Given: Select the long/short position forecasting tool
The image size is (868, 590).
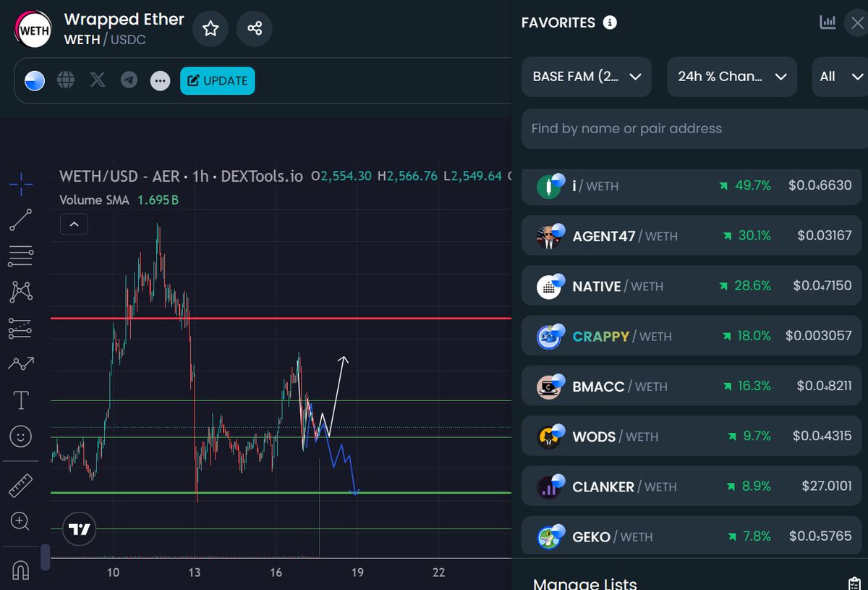Looking at the screenshot, I should point(21,328).
